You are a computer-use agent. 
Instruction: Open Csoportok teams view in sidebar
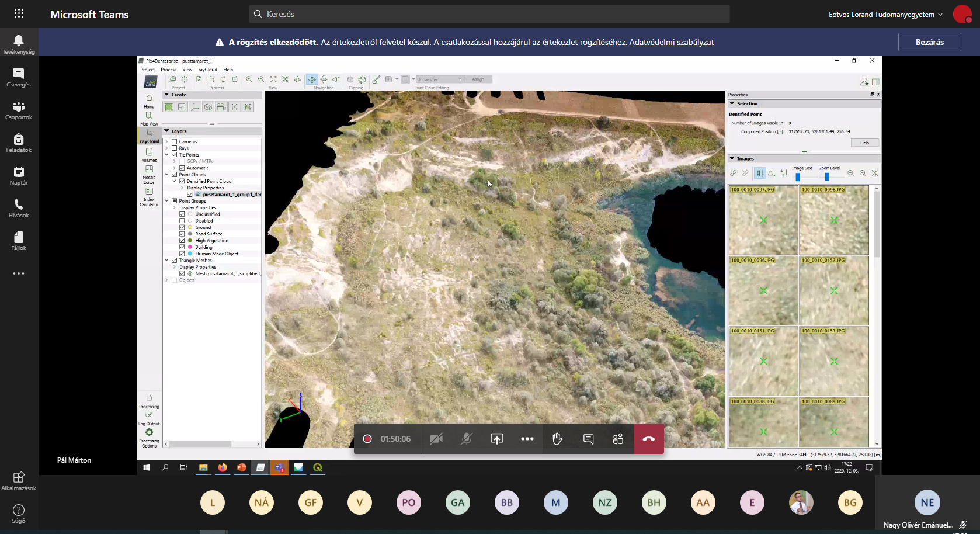coord(19,110)
